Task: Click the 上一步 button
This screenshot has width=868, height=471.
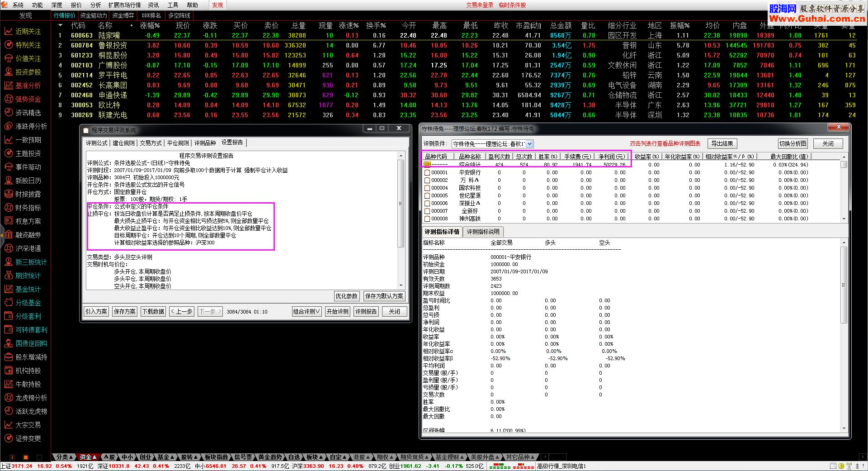Action: (182, 311)
